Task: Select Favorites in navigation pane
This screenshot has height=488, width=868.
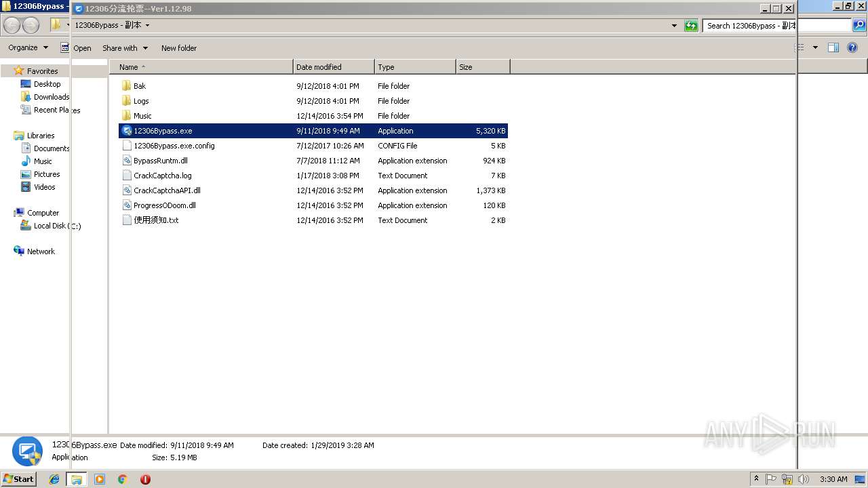Action: 42,71
